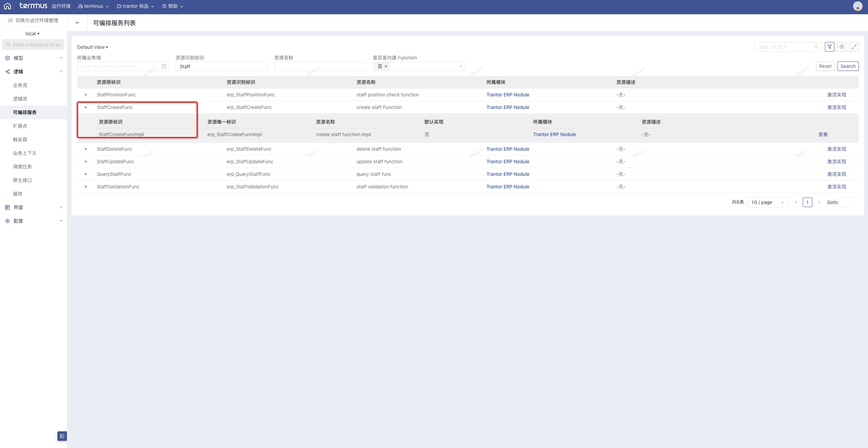
Task: Click the fullscreen expand icon
Action: click(x=854, y=47)
